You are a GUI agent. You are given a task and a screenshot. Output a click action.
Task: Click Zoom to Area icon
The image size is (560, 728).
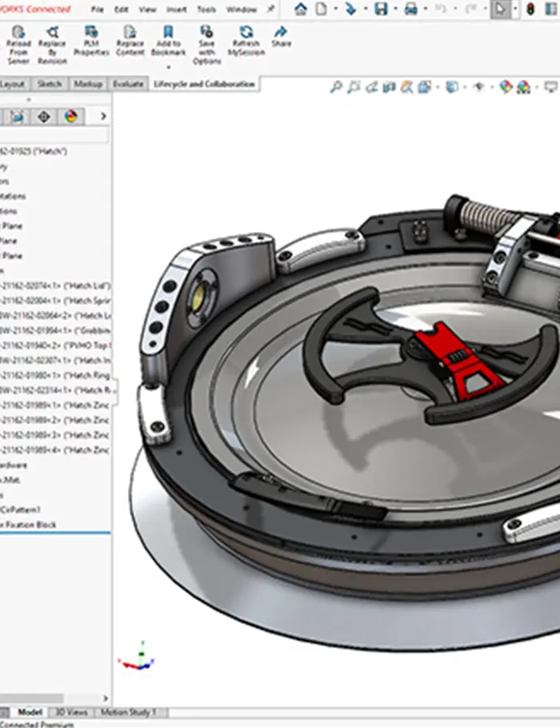[354, 86]
